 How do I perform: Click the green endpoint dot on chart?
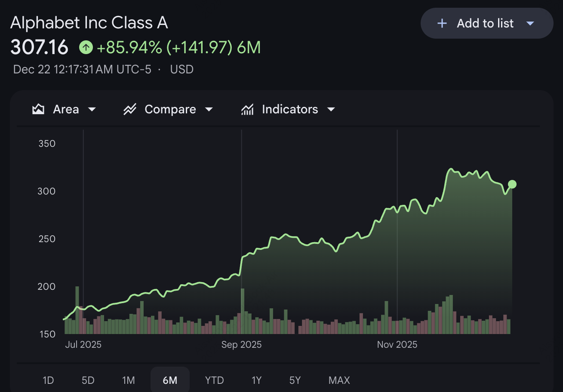pos(512,184)
